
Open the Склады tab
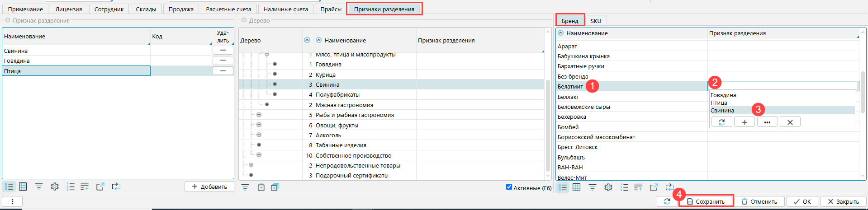(146, 9)
